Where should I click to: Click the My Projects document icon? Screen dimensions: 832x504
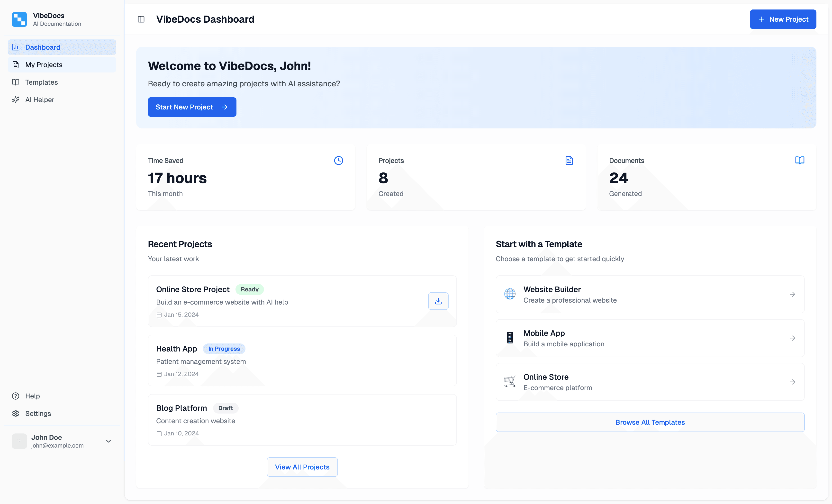[16, 65]
